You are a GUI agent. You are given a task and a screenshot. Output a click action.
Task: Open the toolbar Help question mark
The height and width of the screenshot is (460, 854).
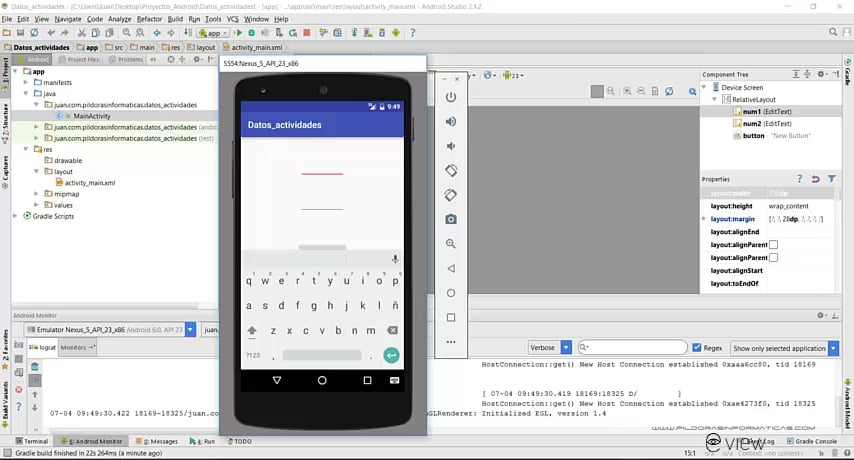(x=412, y=33)
